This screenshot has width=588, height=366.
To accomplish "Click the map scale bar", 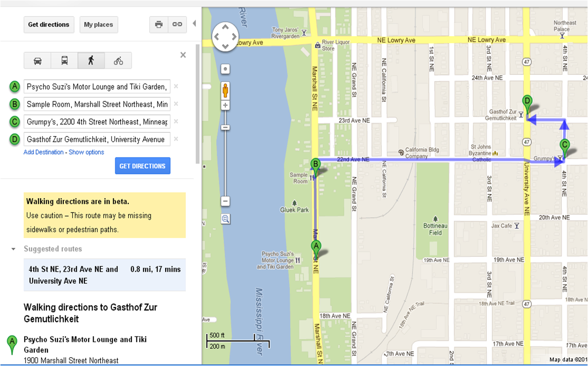I will pos(238,340).
